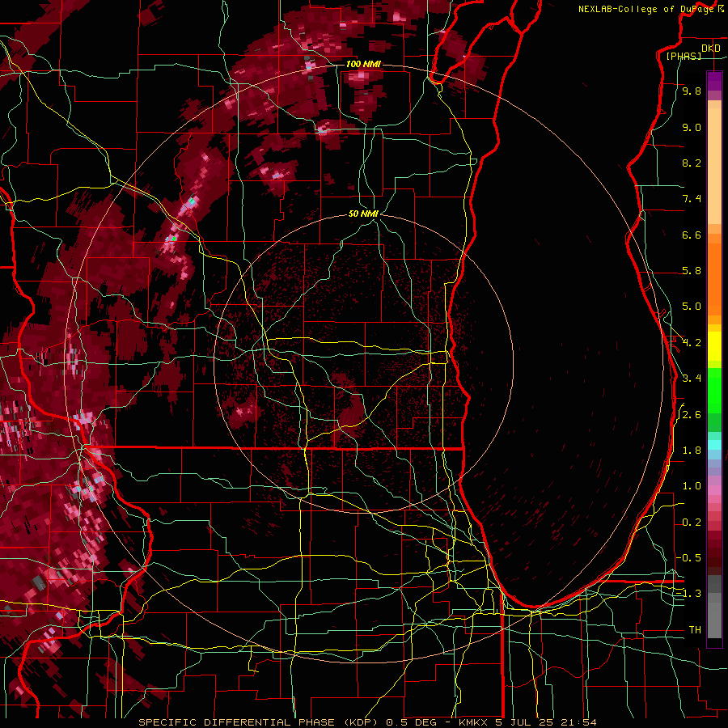
Task: Click the 6.6 legend value
Action: [x=692, y=235]
